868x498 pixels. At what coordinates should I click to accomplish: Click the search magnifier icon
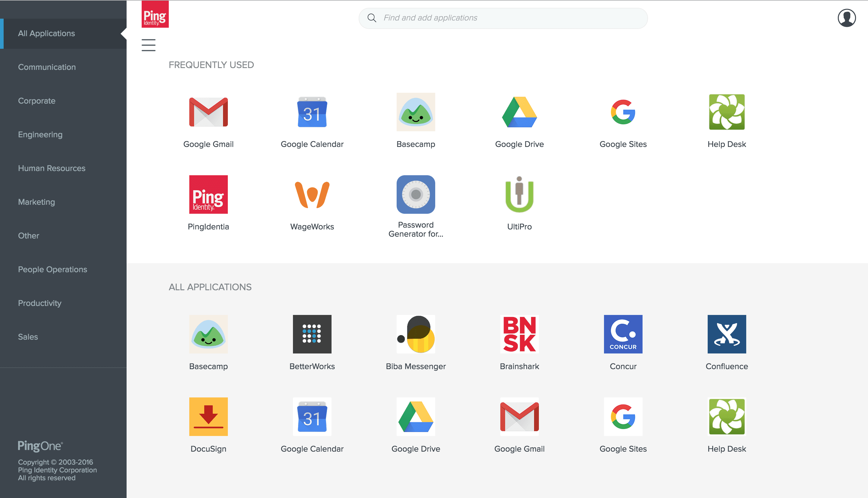372,18
